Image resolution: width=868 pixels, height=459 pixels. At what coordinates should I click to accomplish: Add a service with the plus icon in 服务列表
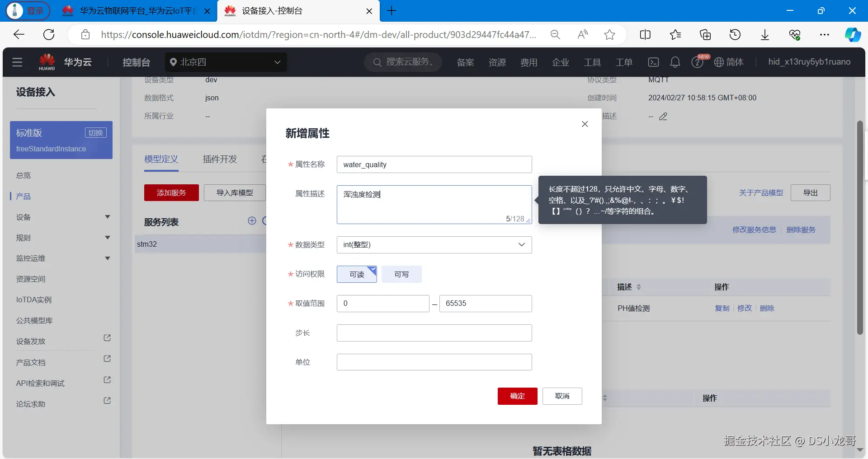tap(252, 220)
